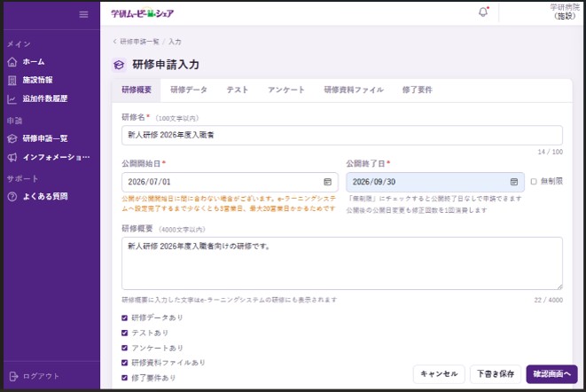The width and height of the screenshot is (586, 392).
Task: Select the 研修概要 tab
Action: click(x=137, y=90)
